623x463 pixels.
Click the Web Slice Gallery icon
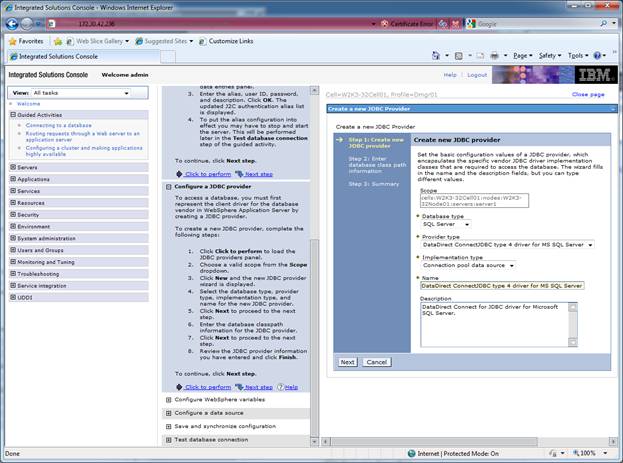click(x=70, y=41)
